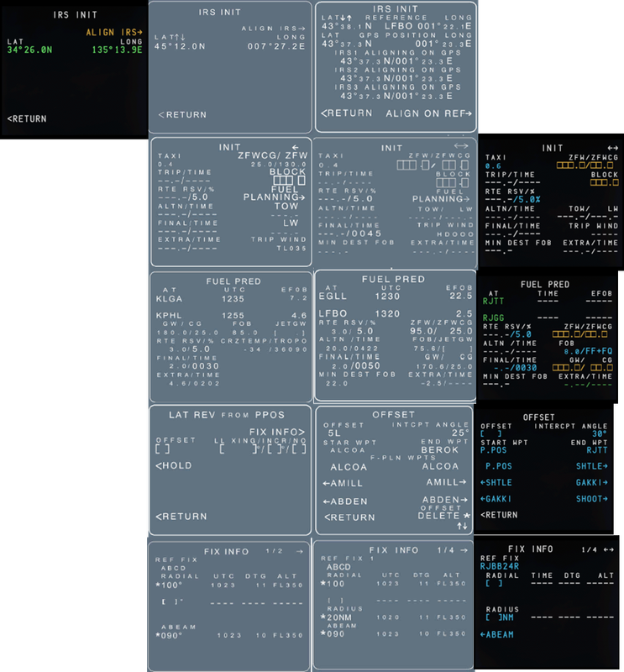Select empty RADIAL brackets on black FIX INFO page
The image size is (624, 672).
pos(494,583)
